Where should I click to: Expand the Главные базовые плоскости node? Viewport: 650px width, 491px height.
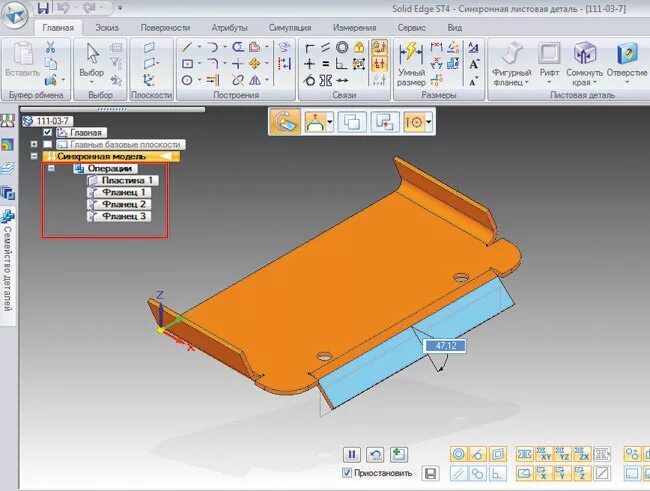coord(34,144)
